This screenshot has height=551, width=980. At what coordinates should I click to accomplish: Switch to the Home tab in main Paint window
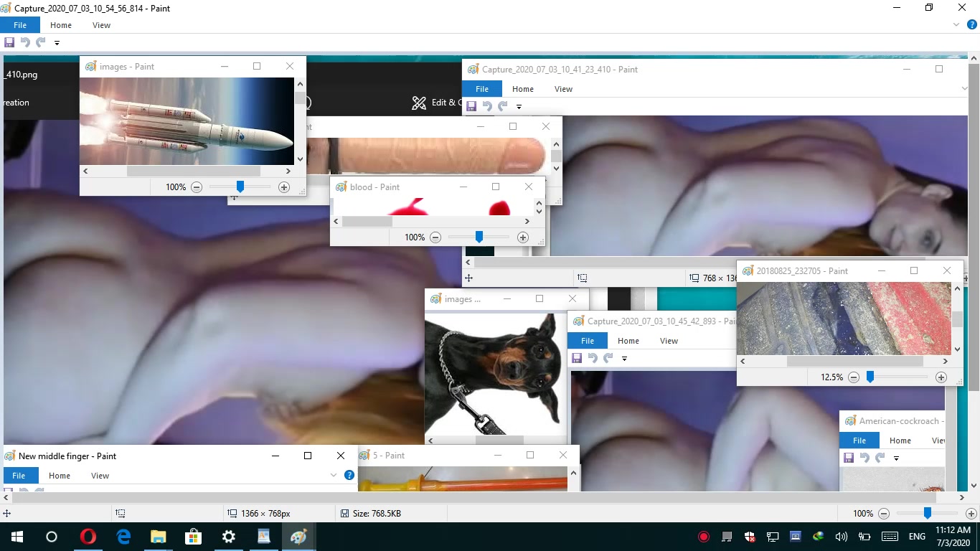point(61,25)
